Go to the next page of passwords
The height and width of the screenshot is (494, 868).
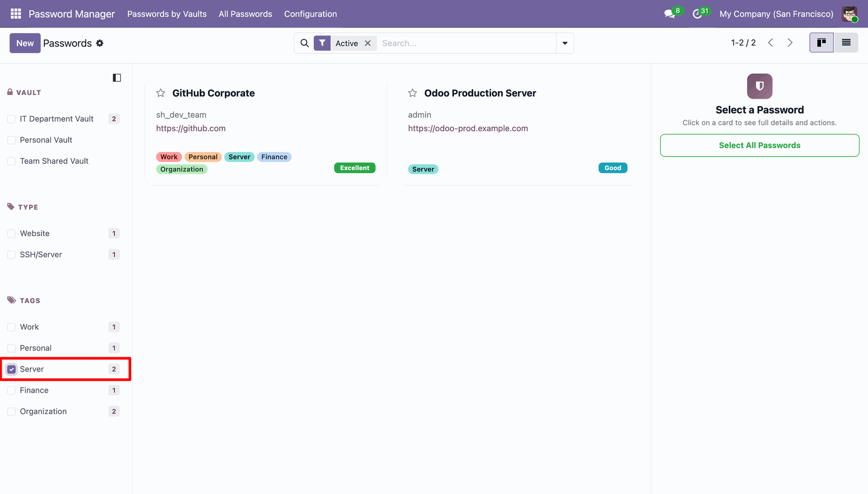coord(790,43)
